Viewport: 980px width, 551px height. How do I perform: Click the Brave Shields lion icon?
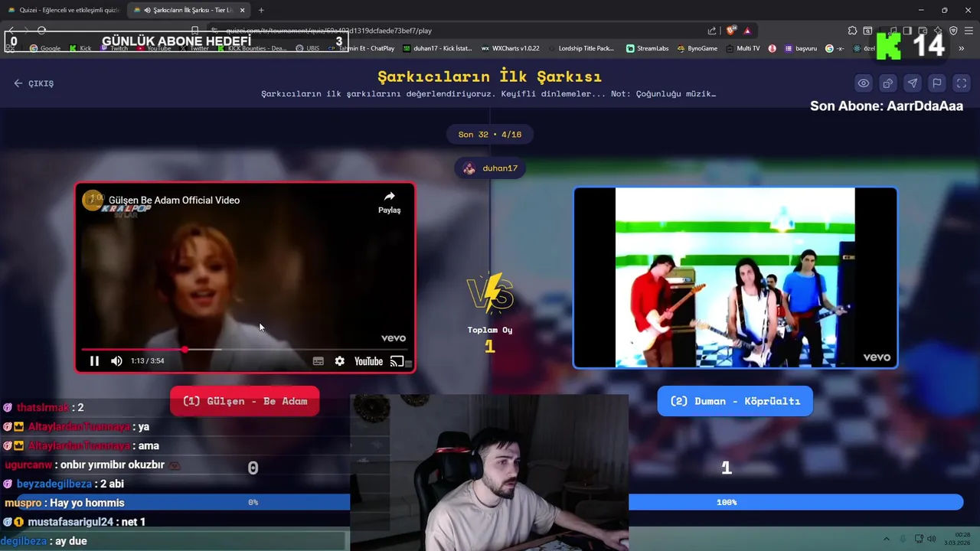click(x=731, y=31)
